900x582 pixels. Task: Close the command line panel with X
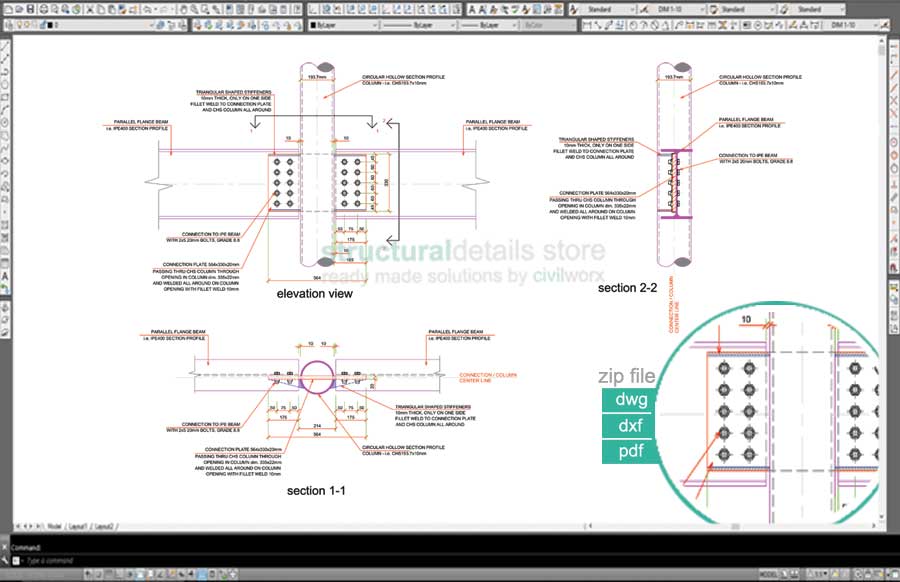(5, 547)
